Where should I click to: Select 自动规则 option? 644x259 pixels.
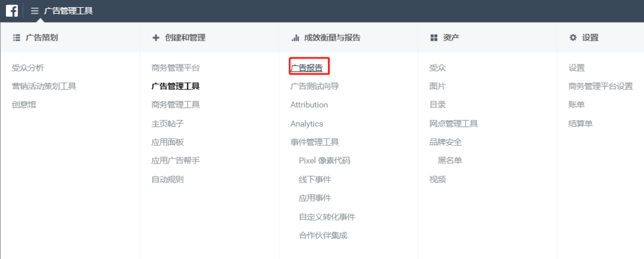coord(168,179)
